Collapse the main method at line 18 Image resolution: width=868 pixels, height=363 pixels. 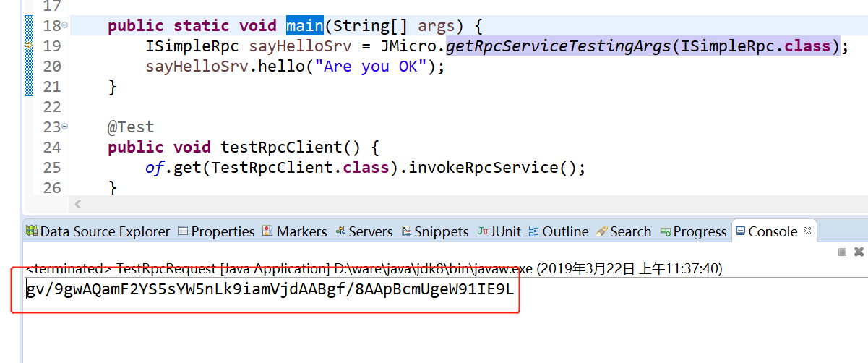pyautogui.click(x=65, y=25)
